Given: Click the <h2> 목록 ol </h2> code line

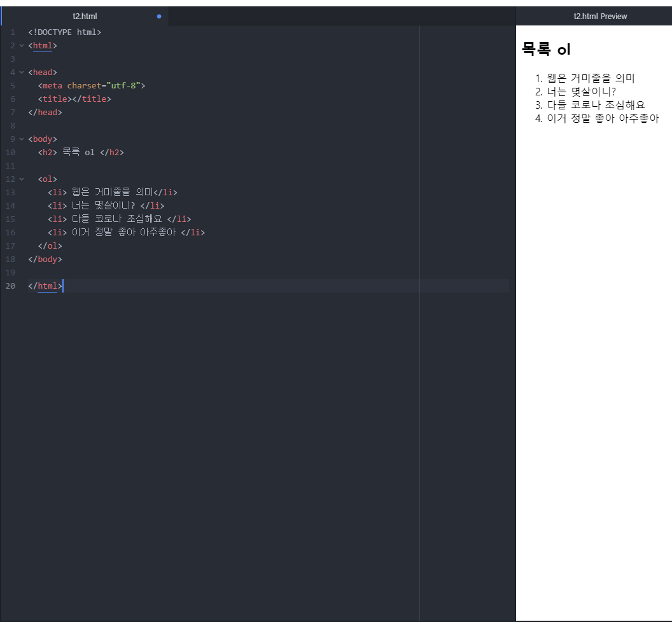Looking at the screenshot, I should pyautogui.click(x=81, y=153).
